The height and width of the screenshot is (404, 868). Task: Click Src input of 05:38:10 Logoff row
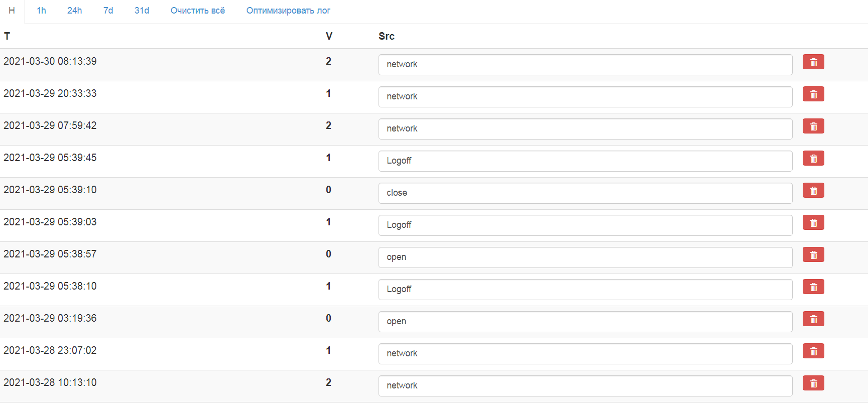click(585, 290)
